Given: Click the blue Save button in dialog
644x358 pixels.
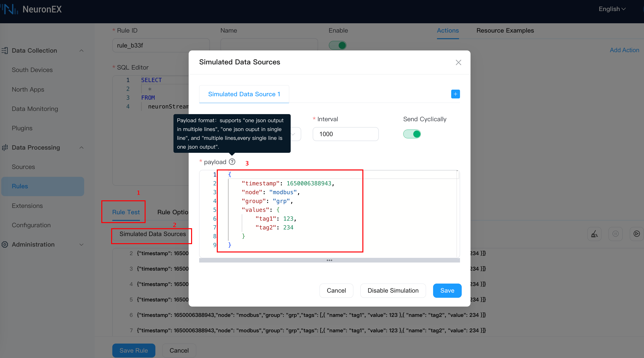Looking at the screenshot, I should (x=447, y=290).
